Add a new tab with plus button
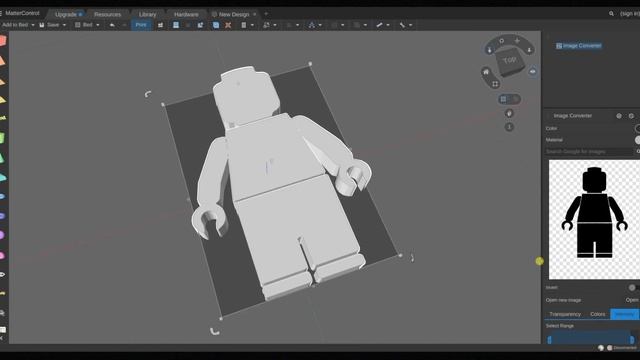The height and width of the screenshot is (360, 640). (x=266, y=14)
